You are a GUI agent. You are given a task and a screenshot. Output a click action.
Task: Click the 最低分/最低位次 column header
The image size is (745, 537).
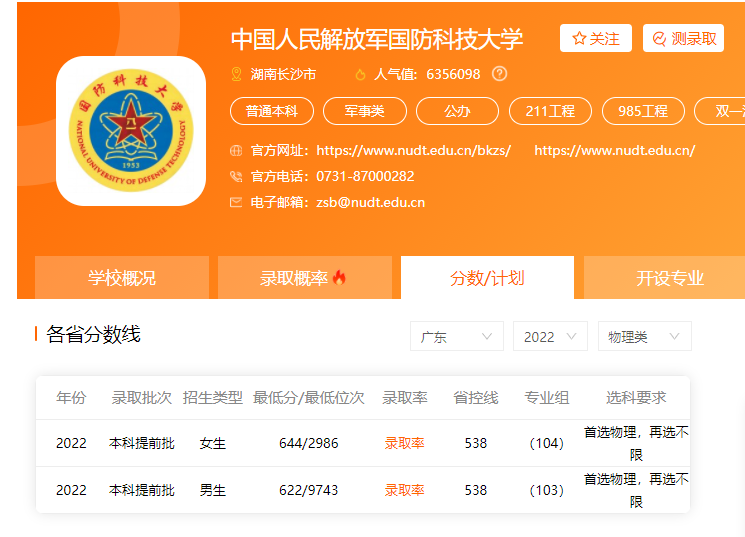click(x=309, y=398)
